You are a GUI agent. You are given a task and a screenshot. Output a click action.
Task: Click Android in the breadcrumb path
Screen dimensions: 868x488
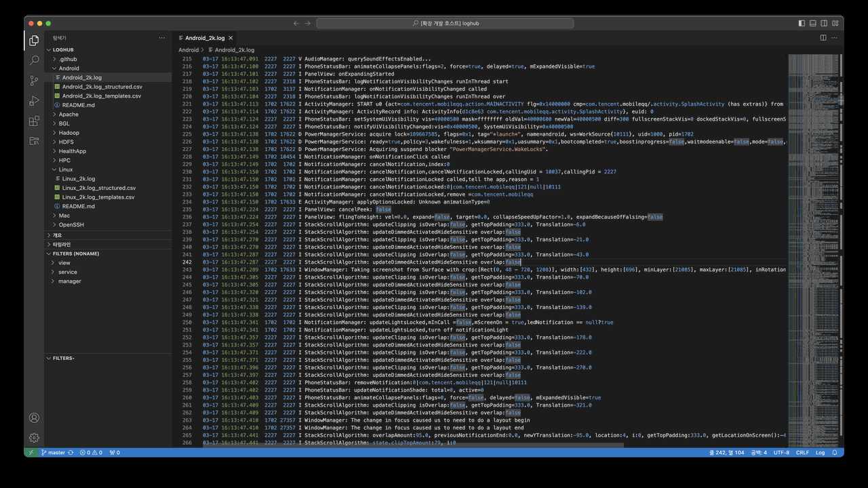click(189, 50)
